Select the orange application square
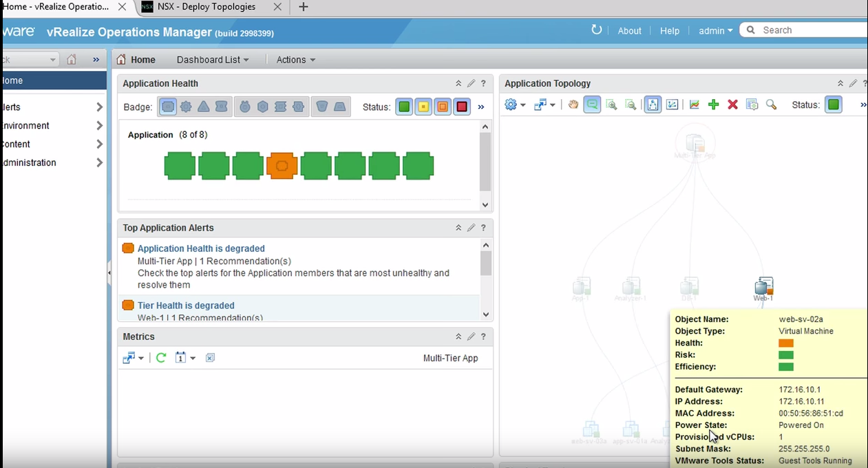868x468 pixels. point(282,166)
